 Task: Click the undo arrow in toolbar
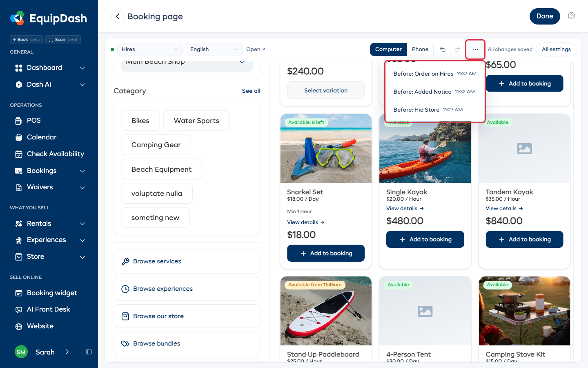443,49
